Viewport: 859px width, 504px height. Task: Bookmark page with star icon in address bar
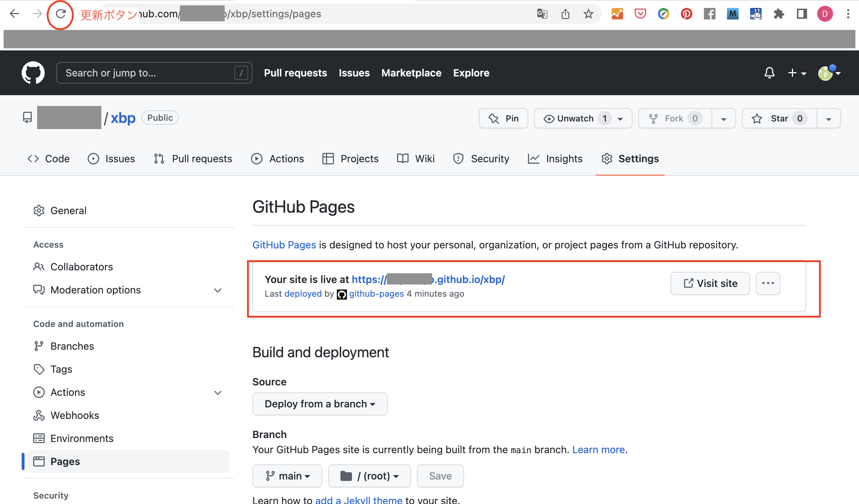[588, 14]
